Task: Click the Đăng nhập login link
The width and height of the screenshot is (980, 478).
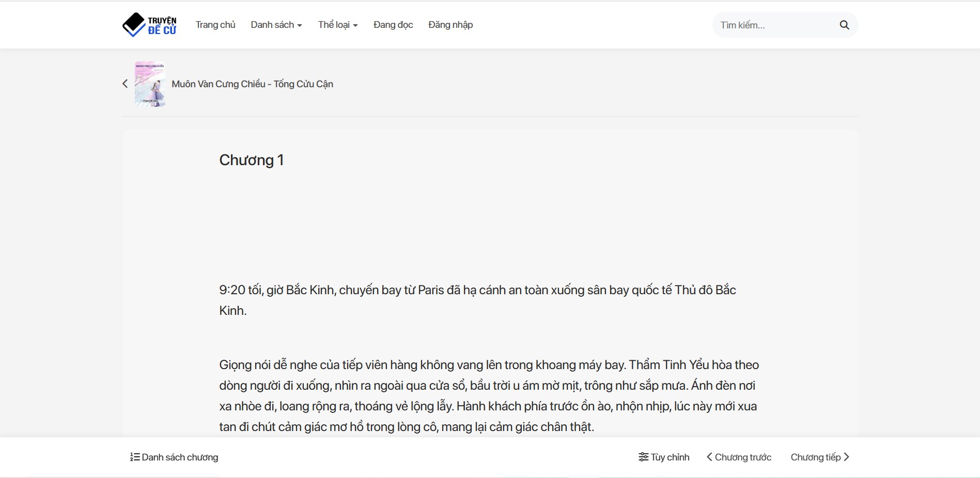Action: [x=450, y=25]
